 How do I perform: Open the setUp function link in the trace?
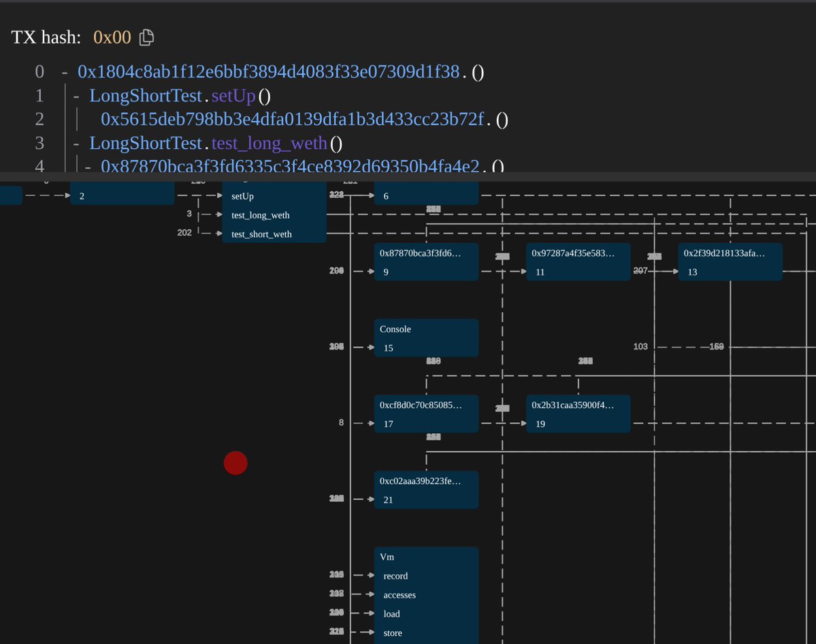point(233,96)
